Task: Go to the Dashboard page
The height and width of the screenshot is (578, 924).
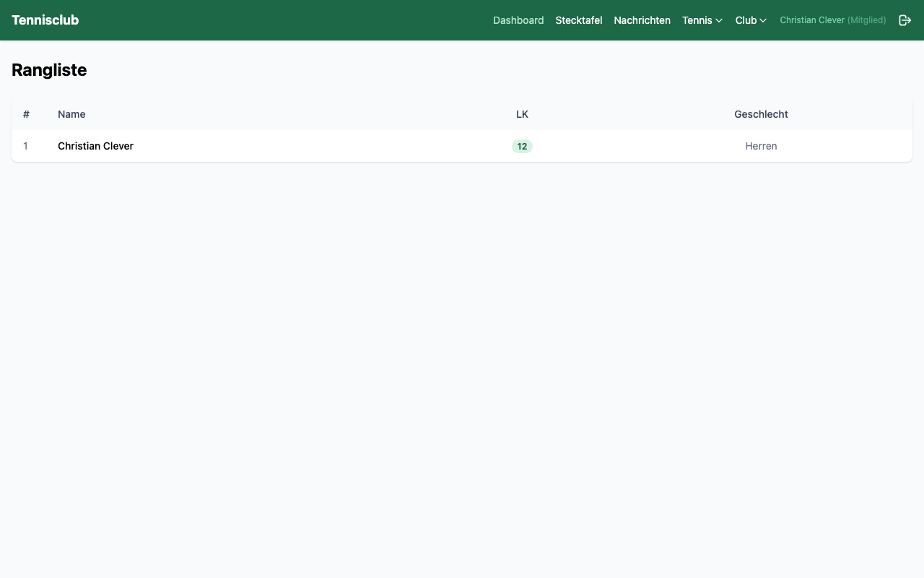Action: point(518,20)
